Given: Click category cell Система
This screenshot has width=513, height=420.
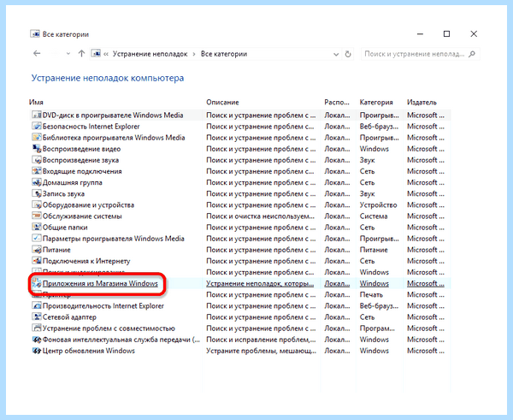Looking at the screenshot, I should point(374,216).
